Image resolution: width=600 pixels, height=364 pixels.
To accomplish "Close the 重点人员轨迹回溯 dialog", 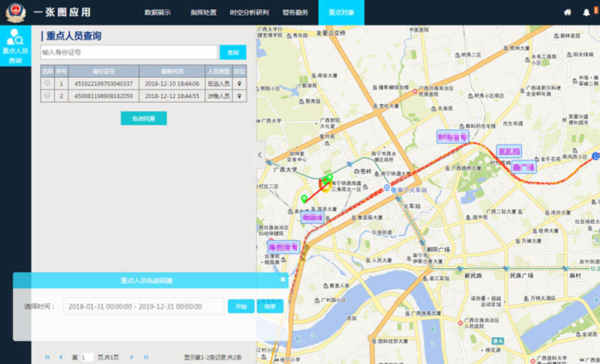I will coord(283,279).
